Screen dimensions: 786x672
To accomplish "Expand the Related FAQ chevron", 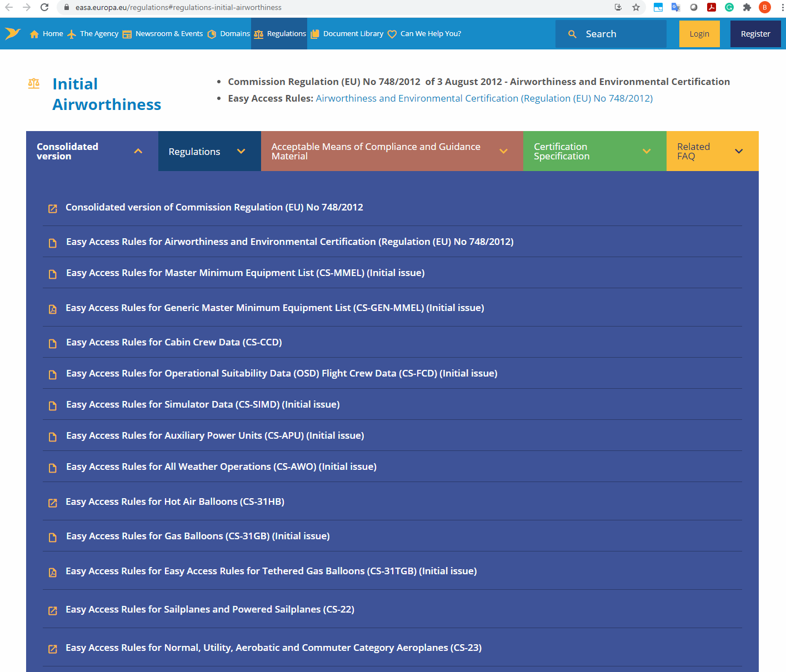I will [739, 151].
